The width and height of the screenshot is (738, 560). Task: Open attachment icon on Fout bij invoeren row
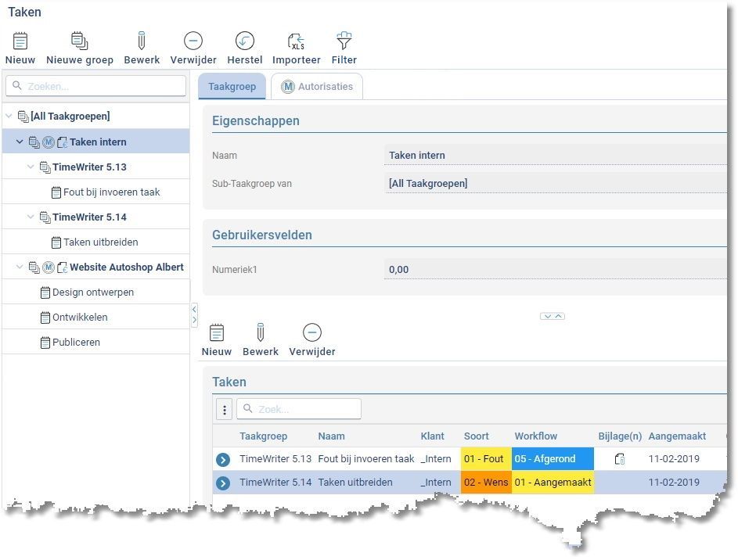coord(619,459)
